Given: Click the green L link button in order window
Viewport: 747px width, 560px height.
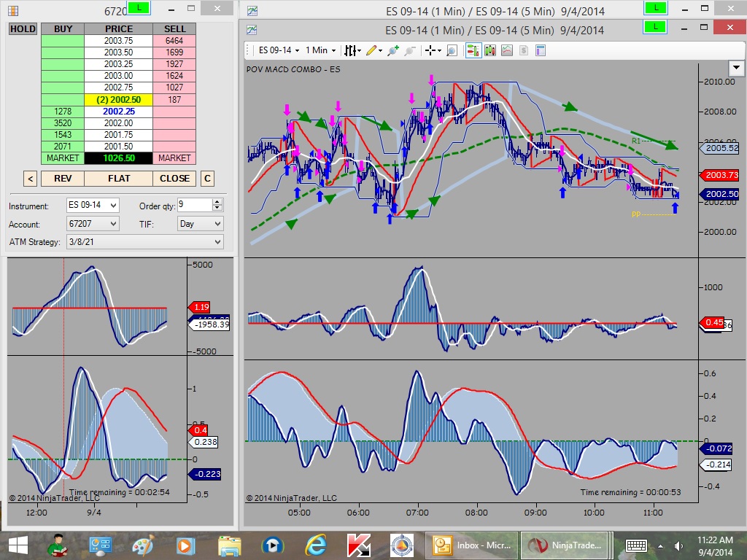Looking at the screenshot, I should 139,7.
